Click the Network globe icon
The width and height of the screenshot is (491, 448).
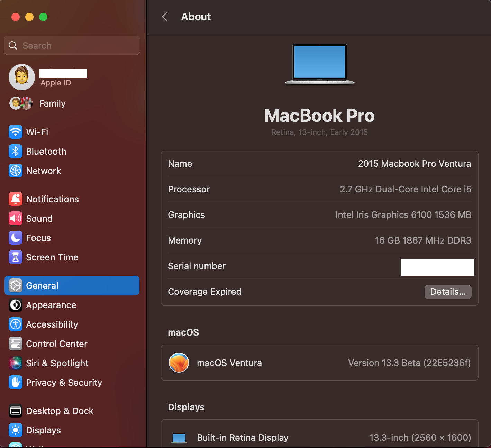[16, 171]
